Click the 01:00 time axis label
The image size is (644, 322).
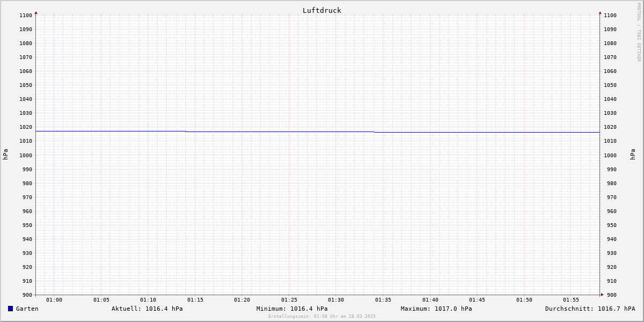pos(54,300)
